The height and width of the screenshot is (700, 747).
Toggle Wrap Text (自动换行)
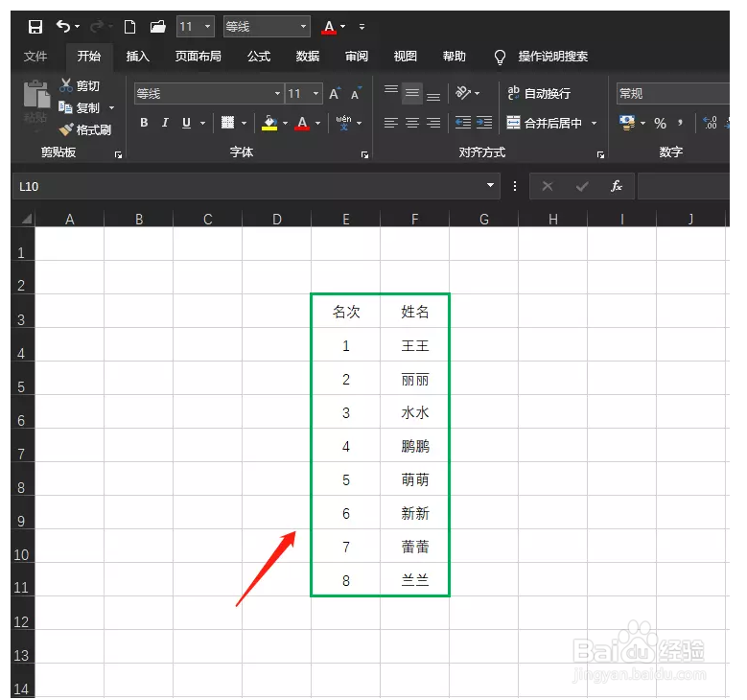(538, 93)
